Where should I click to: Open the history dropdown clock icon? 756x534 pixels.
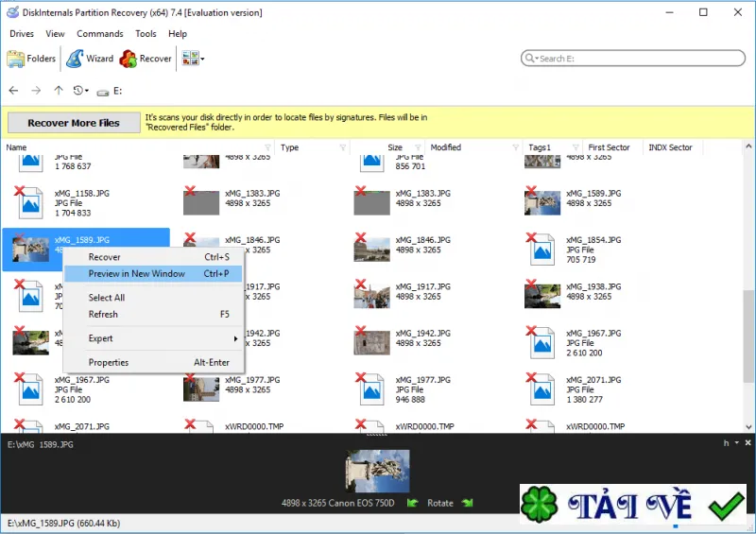point(80,90)
